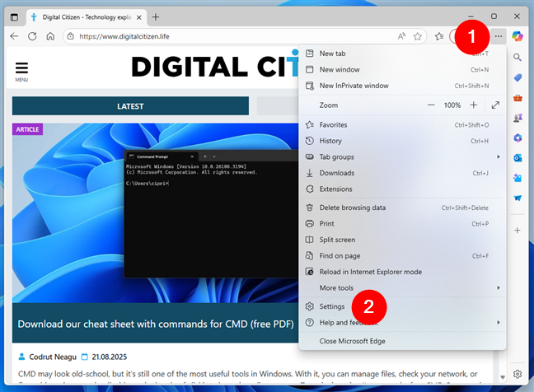Select Find on page
Image resolution: width=534 pixels, height=392 pixels.
(402, 256)
